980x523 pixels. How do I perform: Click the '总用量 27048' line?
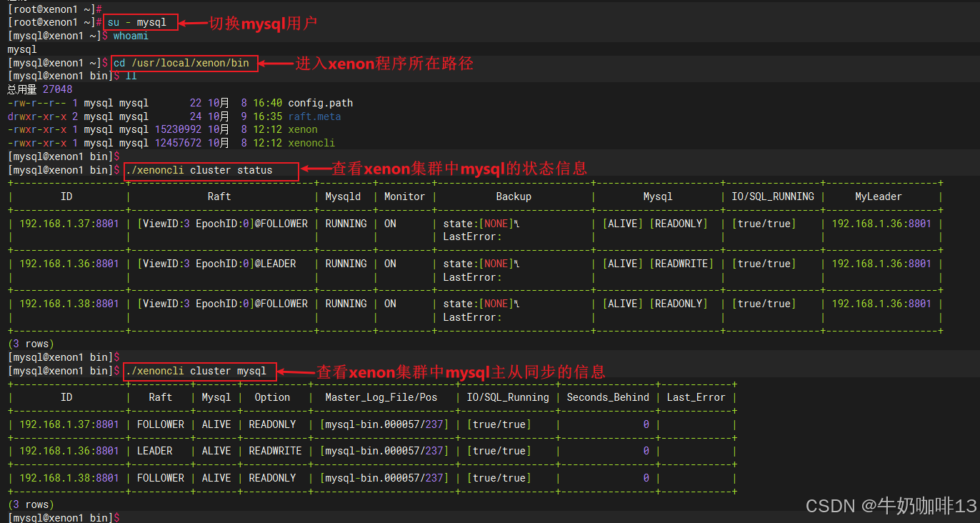tap(40, 89)
